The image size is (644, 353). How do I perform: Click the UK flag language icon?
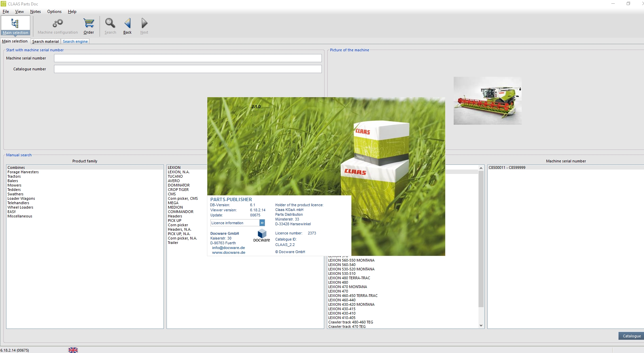(x=73, y=350)
